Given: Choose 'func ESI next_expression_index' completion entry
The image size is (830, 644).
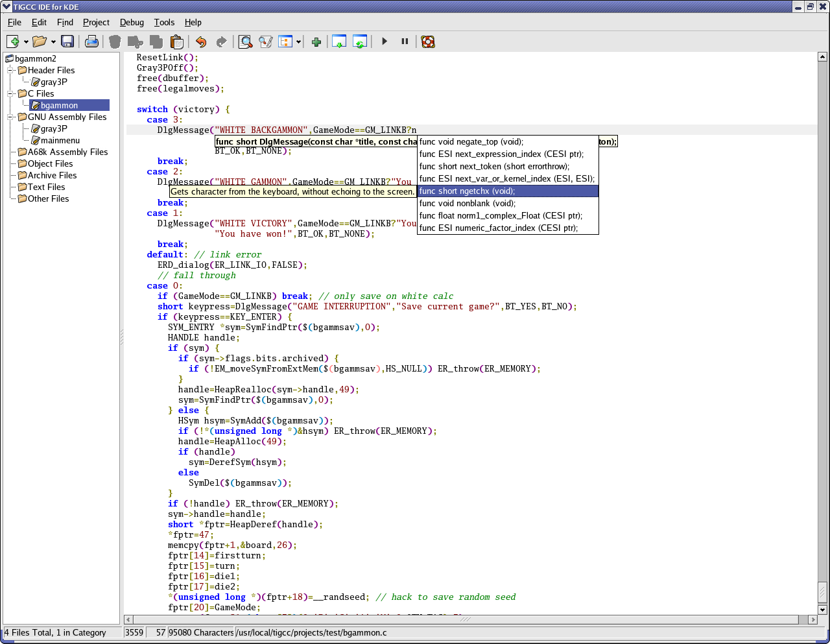Looking at the screenshot, I should pos(508,154).
